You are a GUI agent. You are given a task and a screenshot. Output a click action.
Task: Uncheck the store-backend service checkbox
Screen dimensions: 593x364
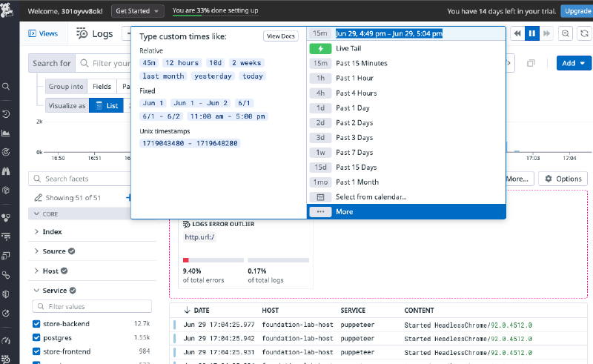point(36,324)
